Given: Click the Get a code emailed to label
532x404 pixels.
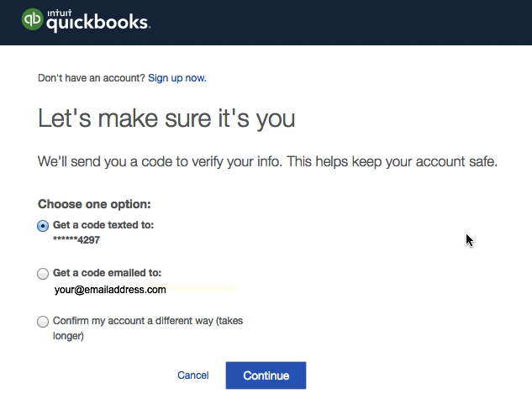Looking at the screenshot, I should tap(108, 273).
